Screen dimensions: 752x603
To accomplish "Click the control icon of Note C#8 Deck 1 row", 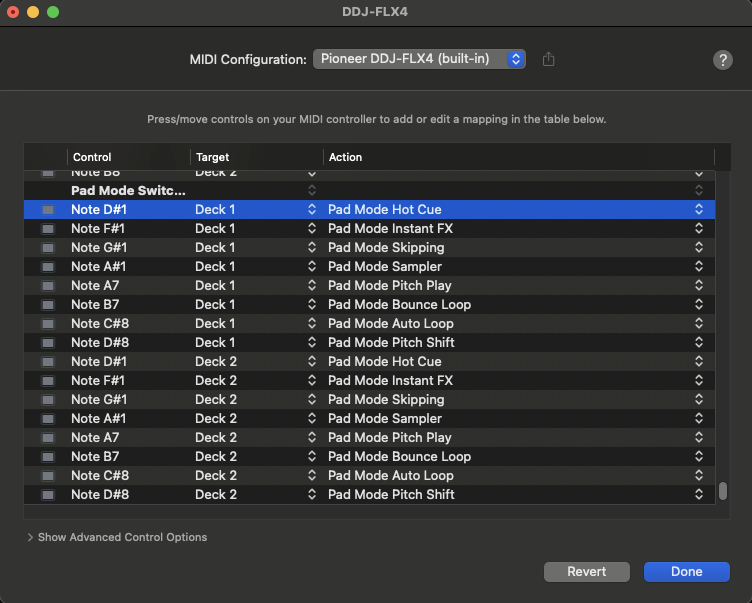I will [x=48, y=324].
